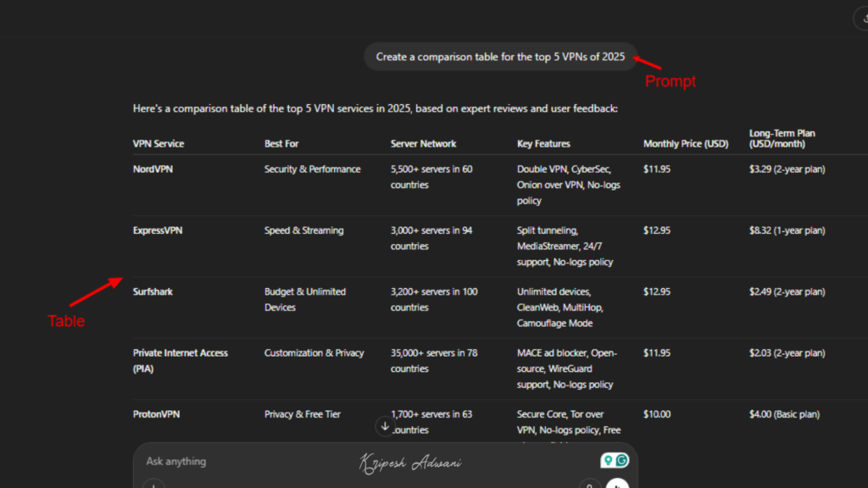Select NordVPN in the VPN Service column

point(155,169)
